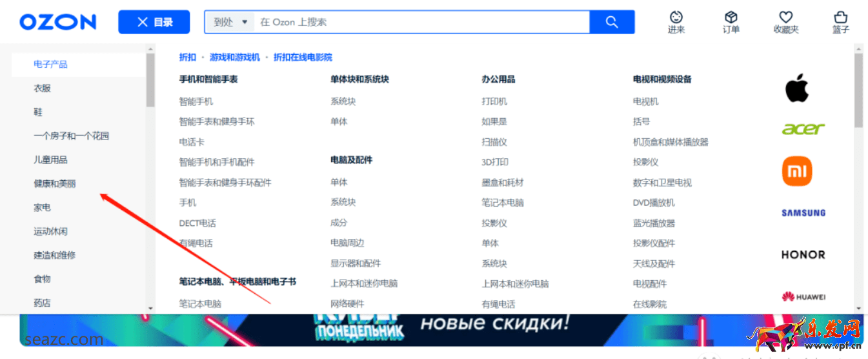Select the Honor brand logo
Viewport: 868px width, 359px height.
pos(803,254)
